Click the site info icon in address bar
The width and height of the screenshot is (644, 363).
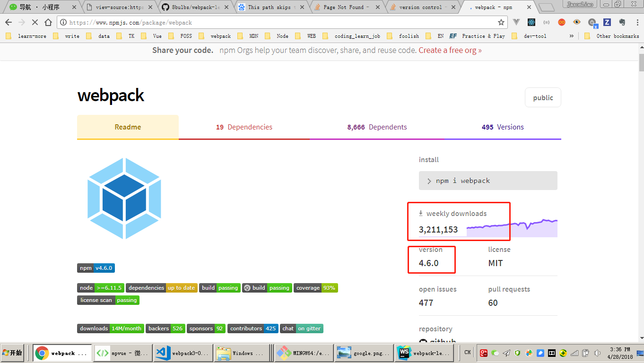[x=63, y=22]
